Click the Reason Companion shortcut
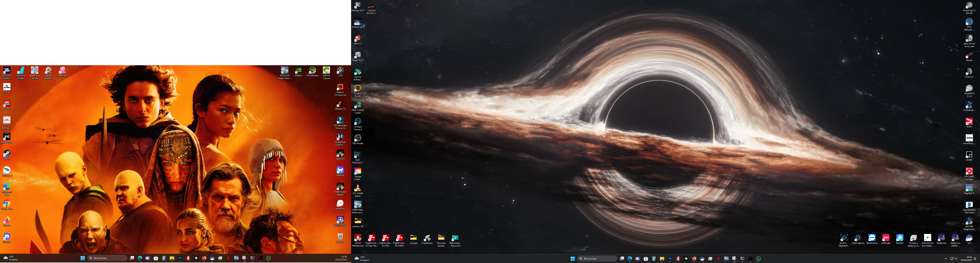 click(340, 90)
